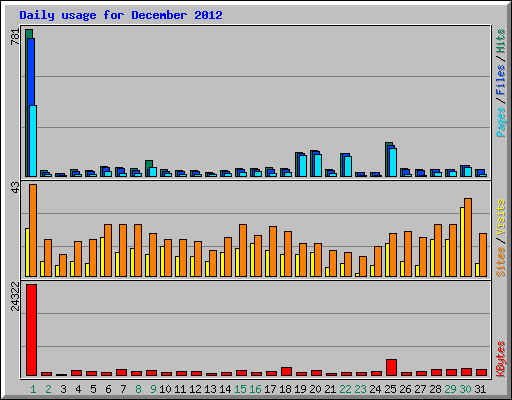Click day label '16' on the x-axis
This screenshot has width=512, height=400.
pos(255,389)
